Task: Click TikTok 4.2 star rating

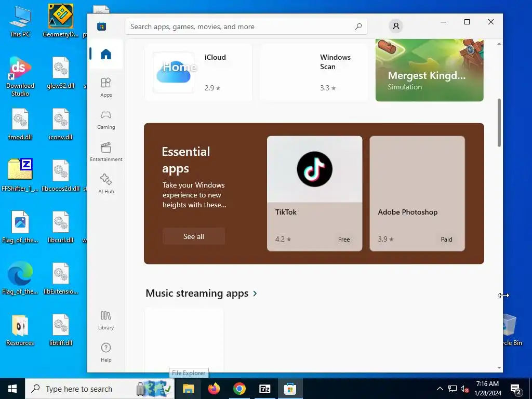Action: [x=283, y=239]
